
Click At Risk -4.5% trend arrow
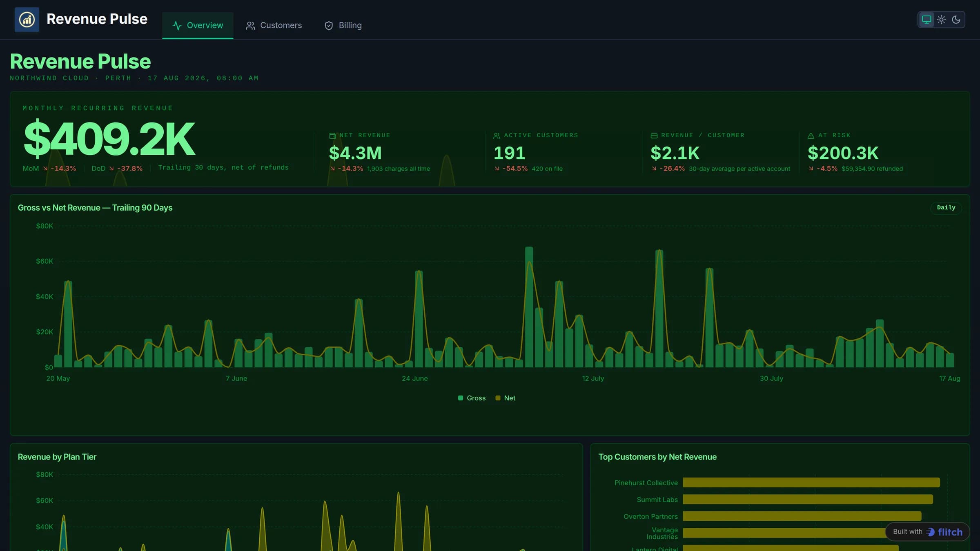[x=811, y=168]
